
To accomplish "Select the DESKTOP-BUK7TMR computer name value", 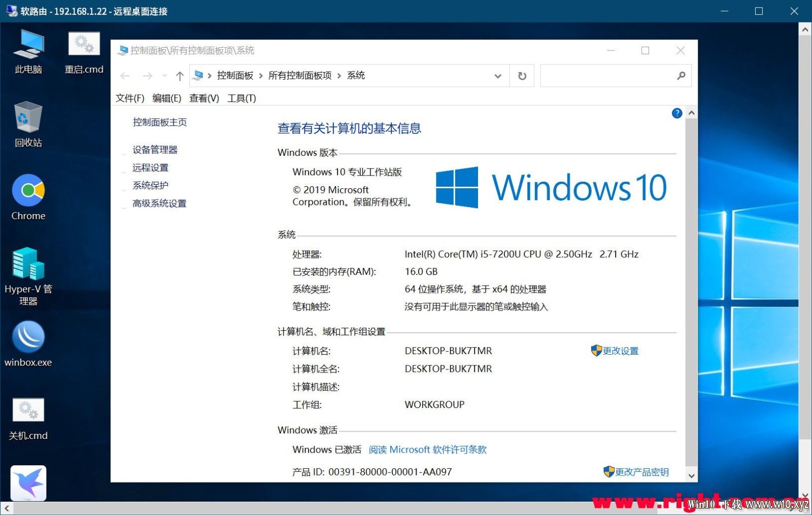I will pos(448,351).
